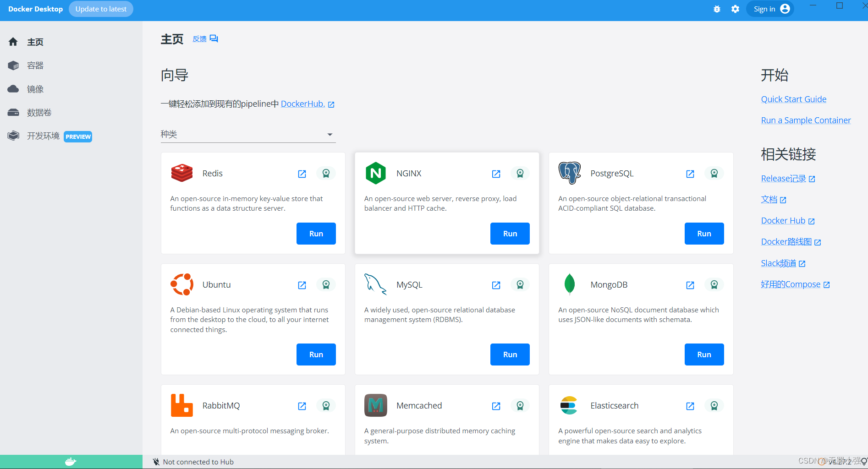Click the NGINX official image badge icon
This screenshot has height=469, width=868.
click(x=520, y=173)
